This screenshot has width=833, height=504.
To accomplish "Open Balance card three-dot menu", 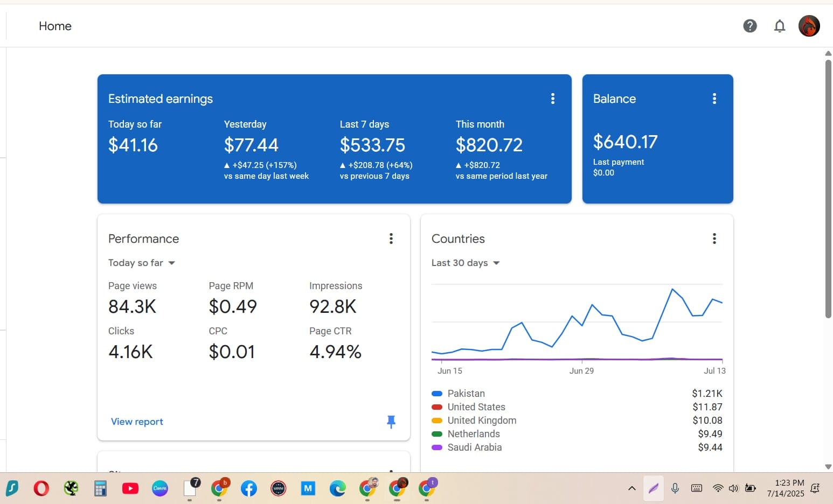I will point(714,99).
